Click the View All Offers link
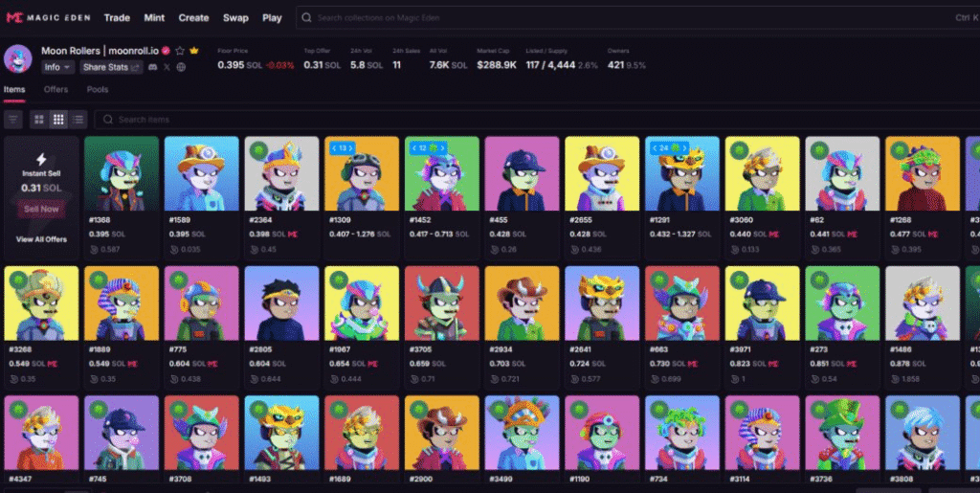 pyautogui.click(x=41, y=239)
